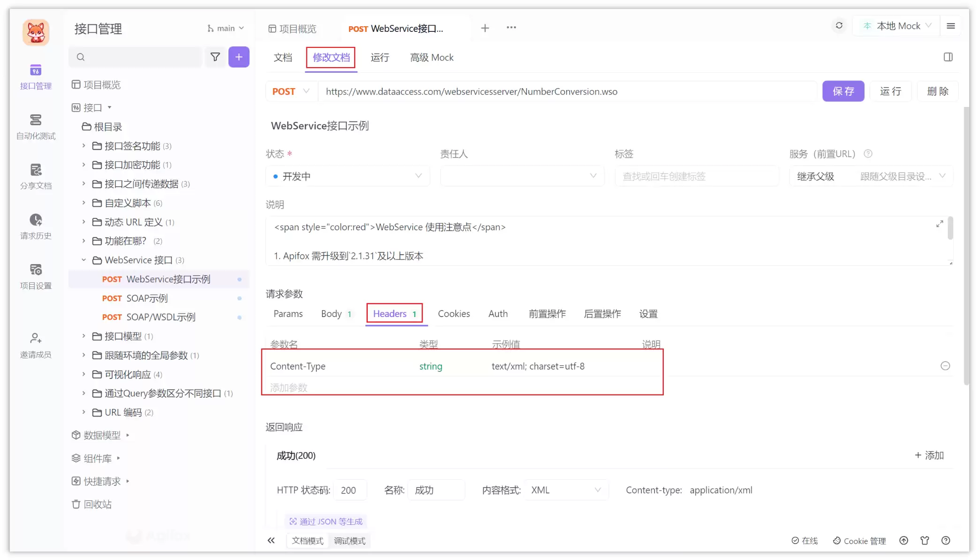Click the sidebar search field
The image size is (979, 560).
135,57
